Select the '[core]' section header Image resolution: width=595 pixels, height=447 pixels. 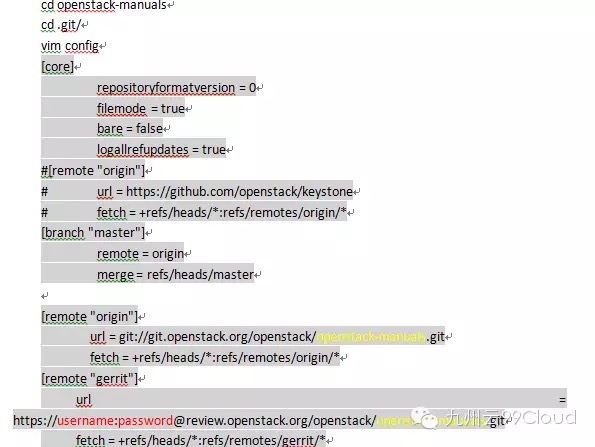coord(57,67)
